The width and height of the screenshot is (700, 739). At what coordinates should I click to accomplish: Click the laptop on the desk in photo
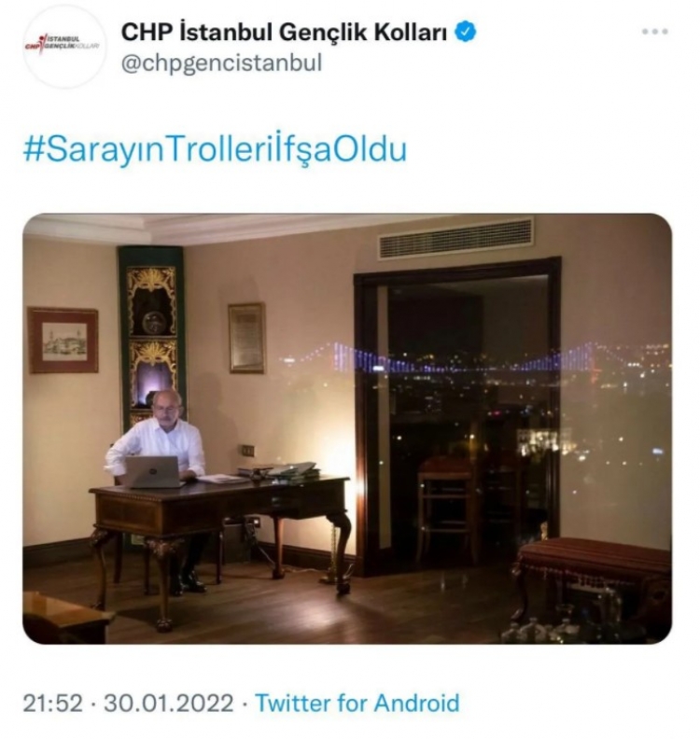point(152,472)
